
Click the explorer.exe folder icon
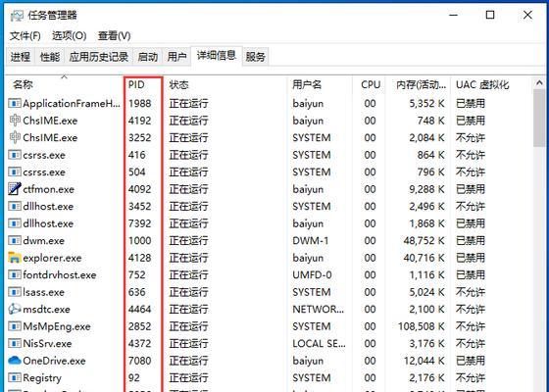pyautogui.click(x=15, y=258)
